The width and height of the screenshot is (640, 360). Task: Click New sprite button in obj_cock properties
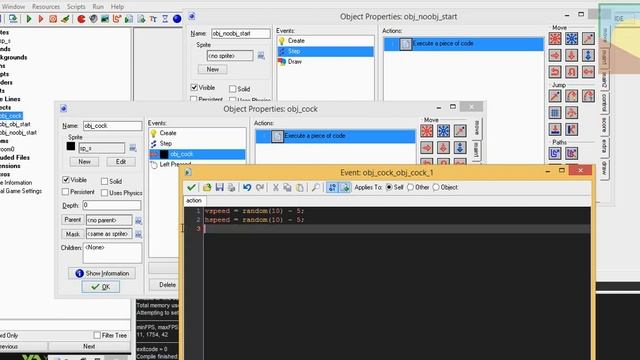[84, 162]
